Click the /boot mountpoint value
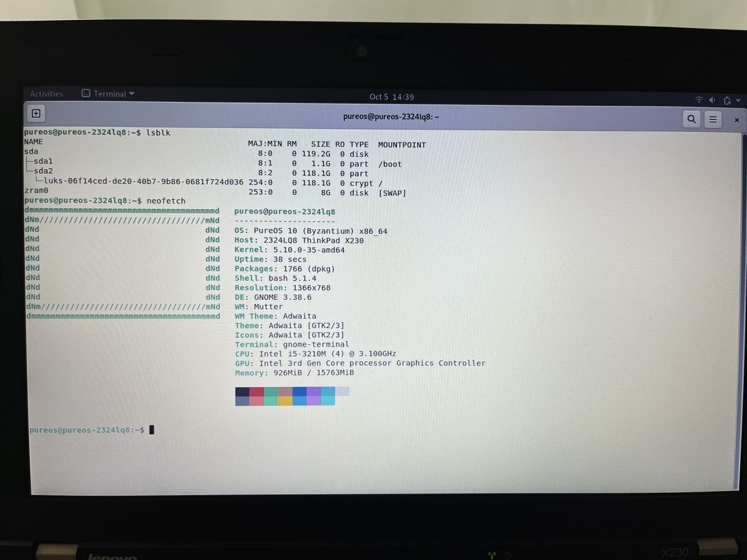 coord(390,164)
